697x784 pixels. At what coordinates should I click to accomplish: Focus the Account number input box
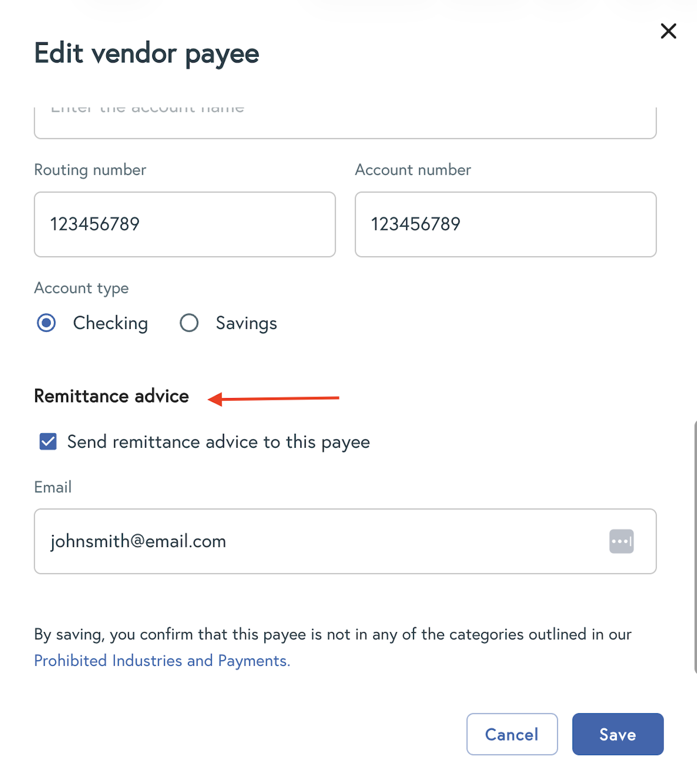tap(505, 224)
